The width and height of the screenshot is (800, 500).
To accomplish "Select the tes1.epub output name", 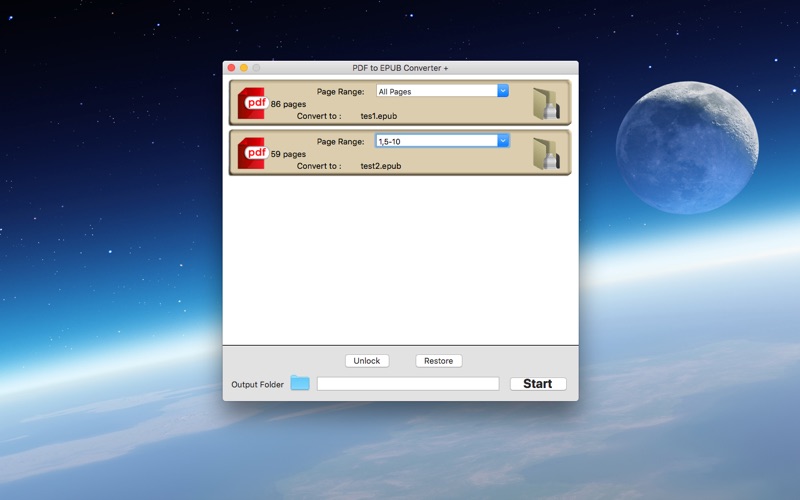I will tap(379, 116).
